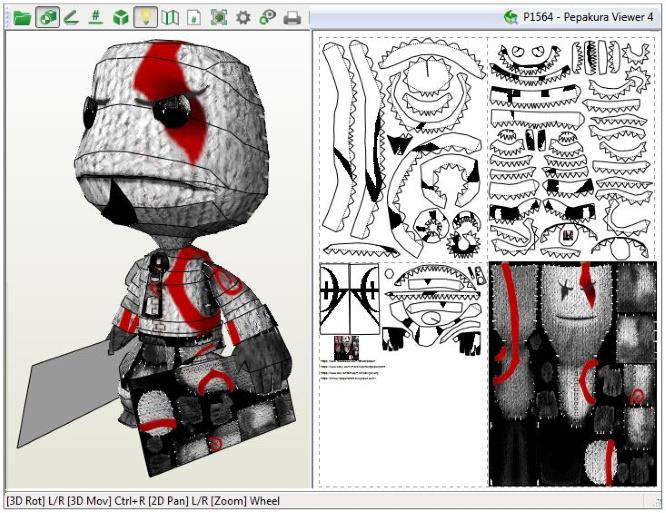Open settings with the gear icon

pyautogui.click(x=243, y=18)
